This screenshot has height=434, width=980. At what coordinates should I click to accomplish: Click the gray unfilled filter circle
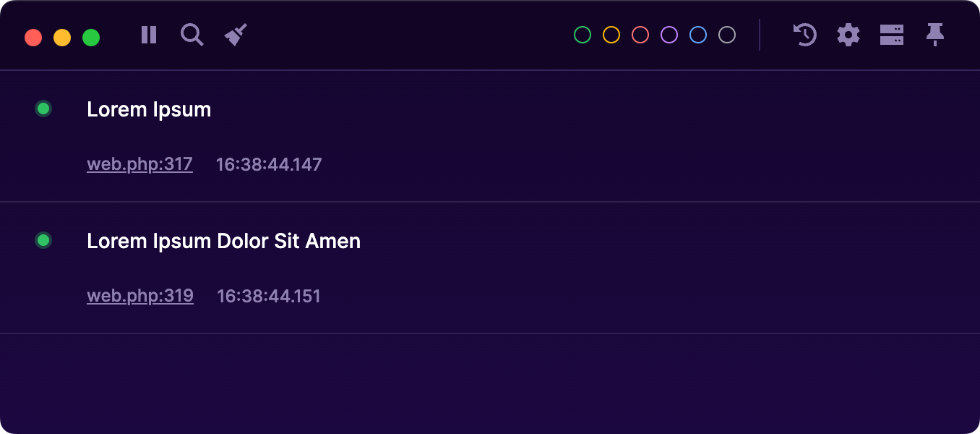(726, 34)
